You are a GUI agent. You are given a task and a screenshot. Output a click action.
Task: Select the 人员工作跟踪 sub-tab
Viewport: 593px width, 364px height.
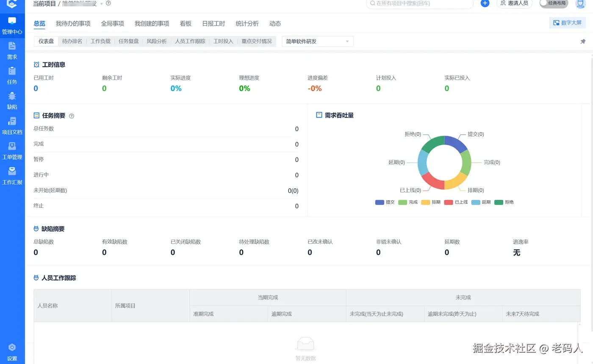tap(190, 41)
